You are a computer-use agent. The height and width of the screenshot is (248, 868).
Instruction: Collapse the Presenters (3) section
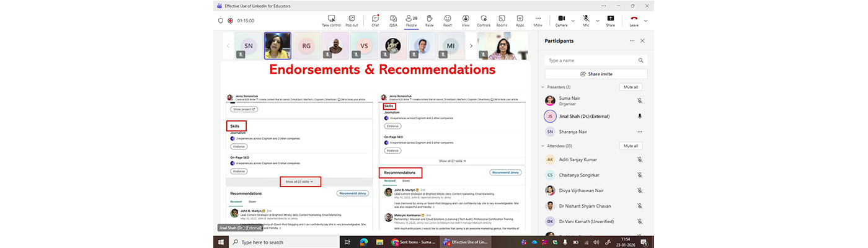(x=543, y=87)
